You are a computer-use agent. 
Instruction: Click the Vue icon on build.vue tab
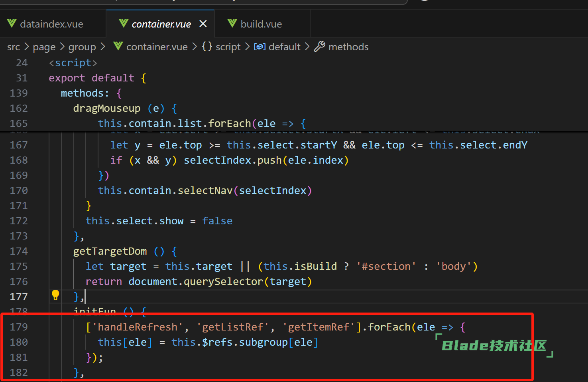(232, 24)
